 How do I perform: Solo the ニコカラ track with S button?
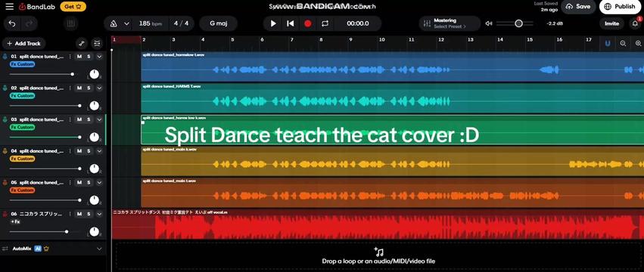click(89, 214)
